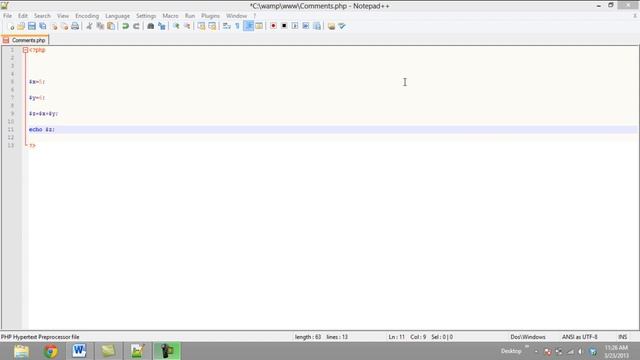
Task: Open the View menu
Action: (63, 16)
